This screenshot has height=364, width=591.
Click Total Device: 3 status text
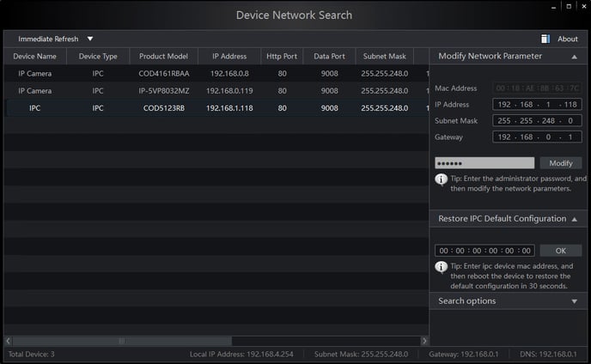pyautogui.click(x=31, y=355)
